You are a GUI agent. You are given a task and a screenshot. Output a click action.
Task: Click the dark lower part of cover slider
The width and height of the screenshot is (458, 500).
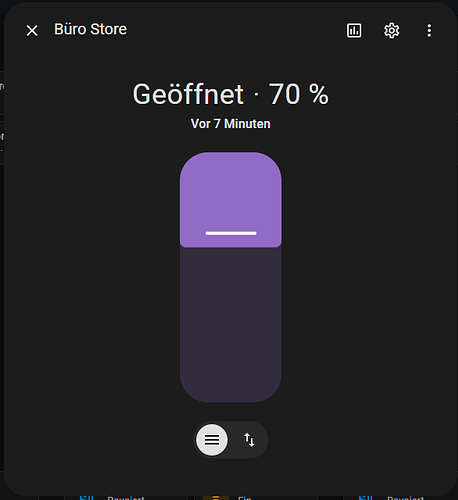(231, 324)
